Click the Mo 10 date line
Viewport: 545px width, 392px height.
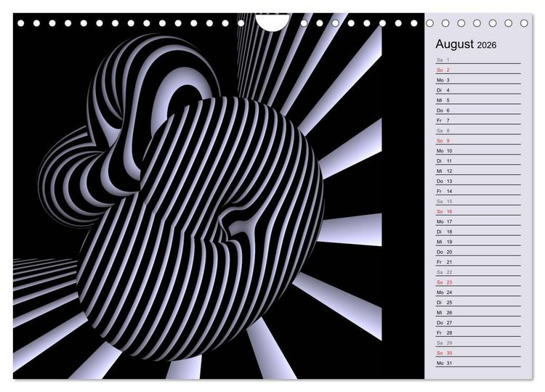point(478,151)
